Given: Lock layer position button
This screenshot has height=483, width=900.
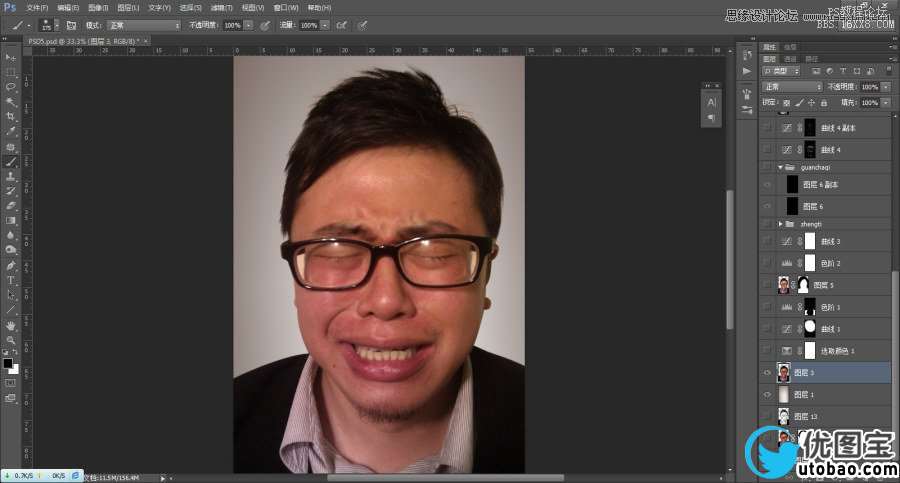Looking at the screenshot, I should pyautogui.click(x=811, y=103).
